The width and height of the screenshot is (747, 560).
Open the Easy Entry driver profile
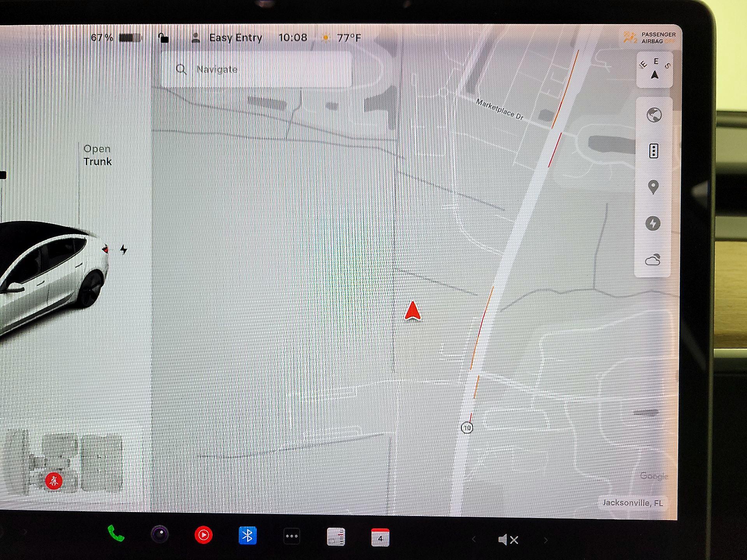pos(227,38)
